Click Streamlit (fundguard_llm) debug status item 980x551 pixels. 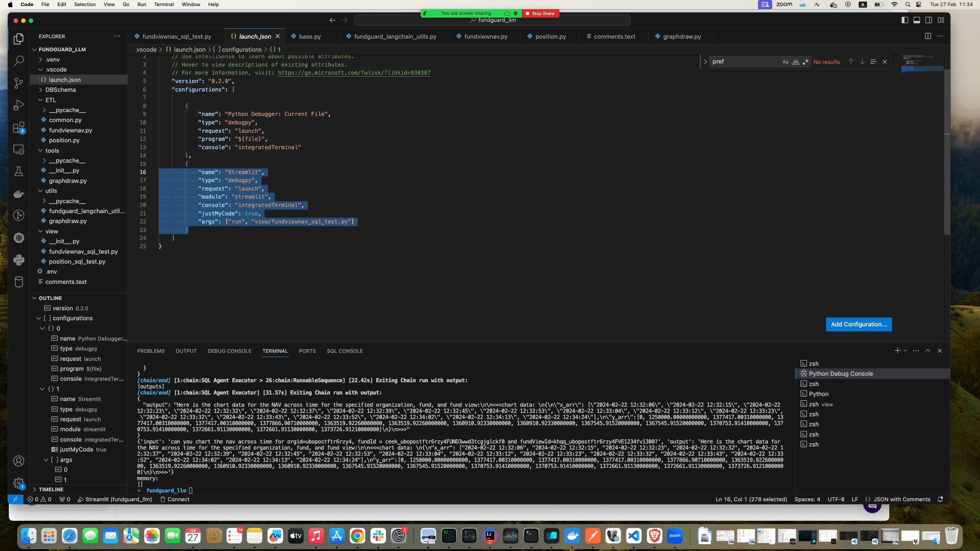[115, 499]
